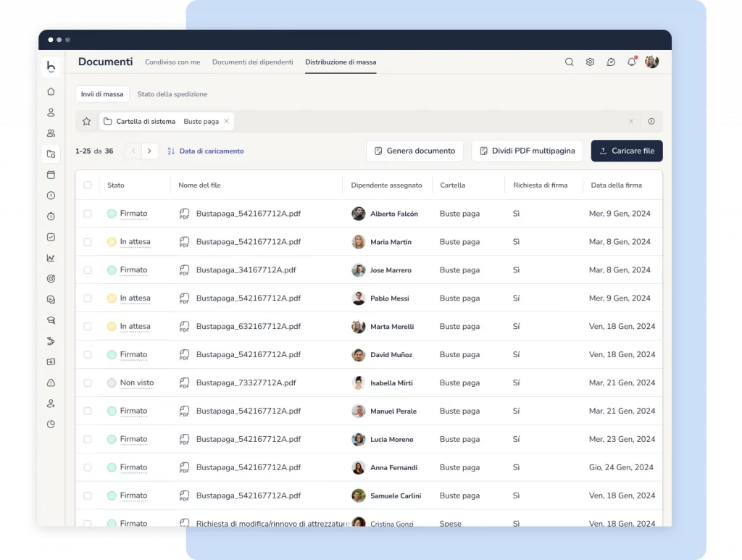Image resolution: width=742 pixels, height=560 pixels.
Task: Open the Stato della spedizione tab
Action: [172, 94]
